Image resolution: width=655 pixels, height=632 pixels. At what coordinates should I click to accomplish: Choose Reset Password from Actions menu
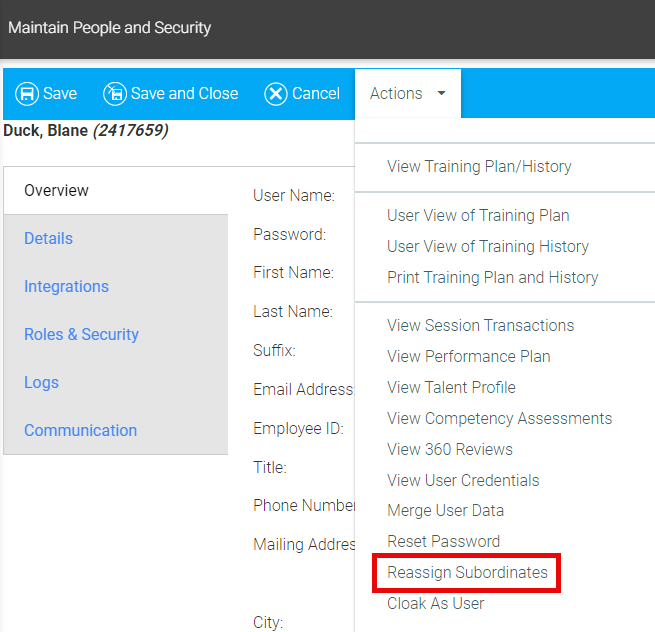click(x=443, y=541)
